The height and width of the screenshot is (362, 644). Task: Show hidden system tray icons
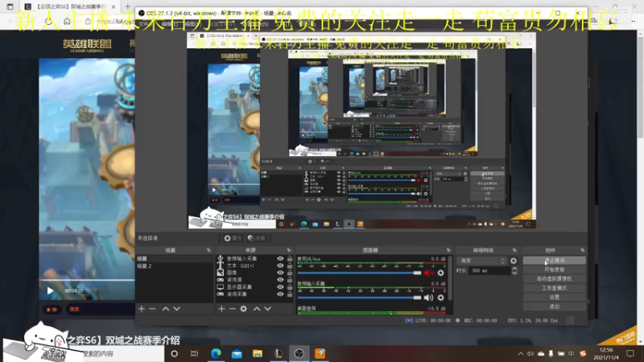520,353
